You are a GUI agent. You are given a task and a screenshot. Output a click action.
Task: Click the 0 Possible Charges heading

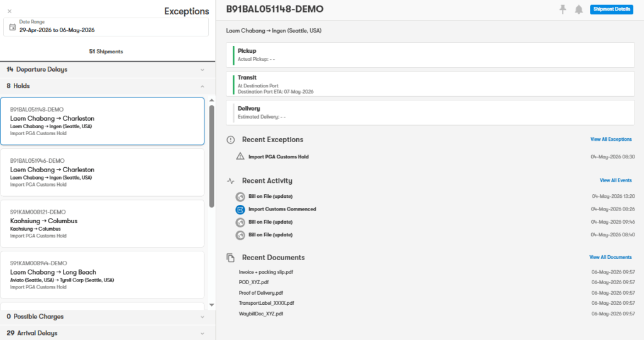(x=35, y=317)
